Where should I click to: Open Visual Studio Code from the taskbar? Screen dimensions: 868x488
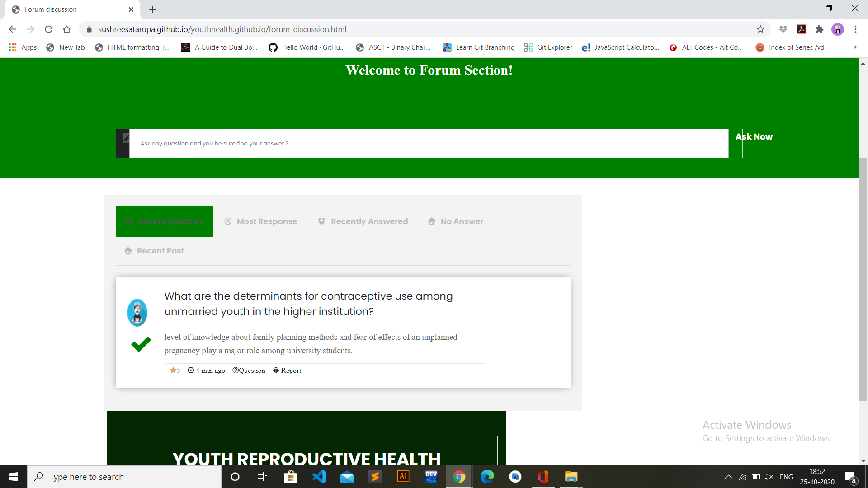pyautogui.click(x=319, y=477)
